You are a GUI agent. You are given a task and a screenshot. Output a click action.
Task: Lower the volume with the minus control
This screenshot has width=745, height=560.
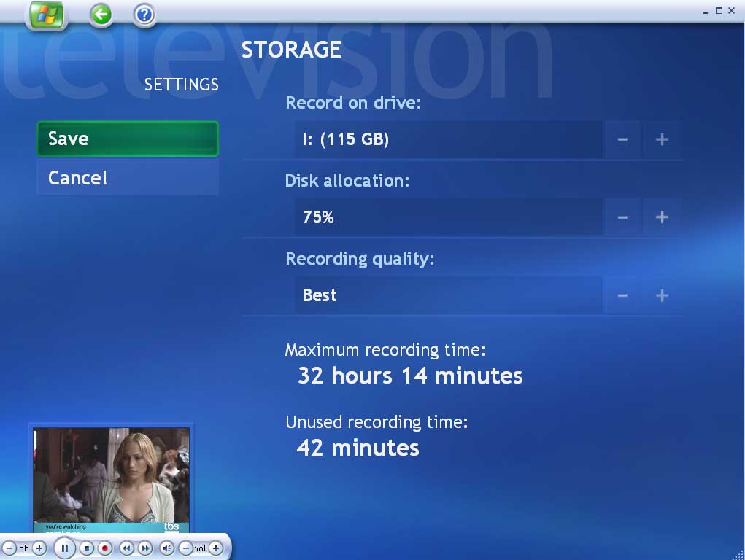[186, 548]
